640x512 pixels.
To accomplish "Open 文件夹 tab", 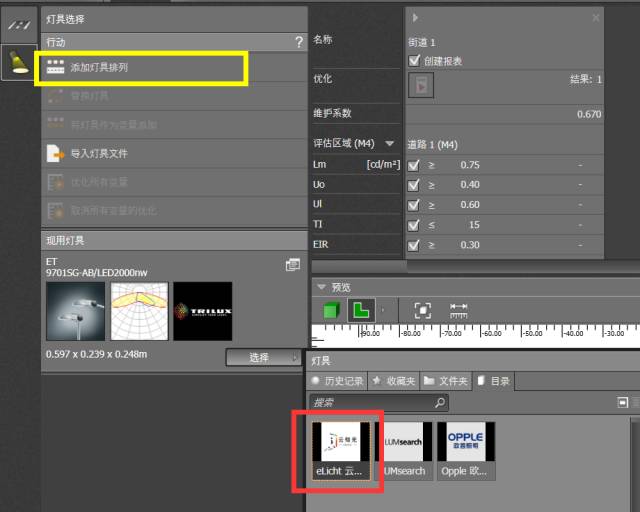I will click(x=445, y=381).
